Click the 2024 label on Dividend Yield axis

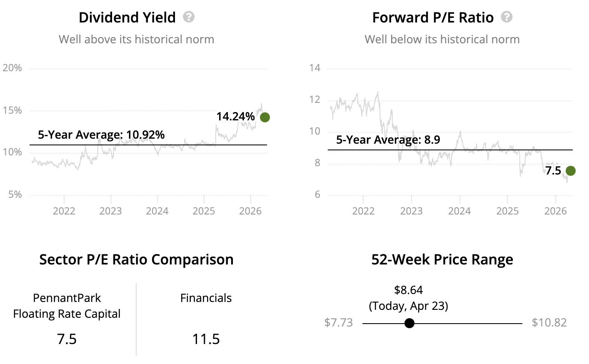pos(157,211)
